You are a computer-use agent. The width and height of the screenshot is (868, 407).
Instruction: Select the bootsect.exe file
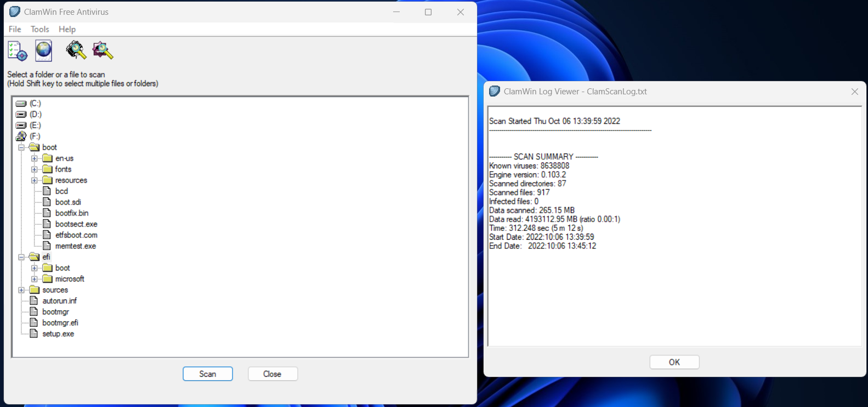point(76,224)
